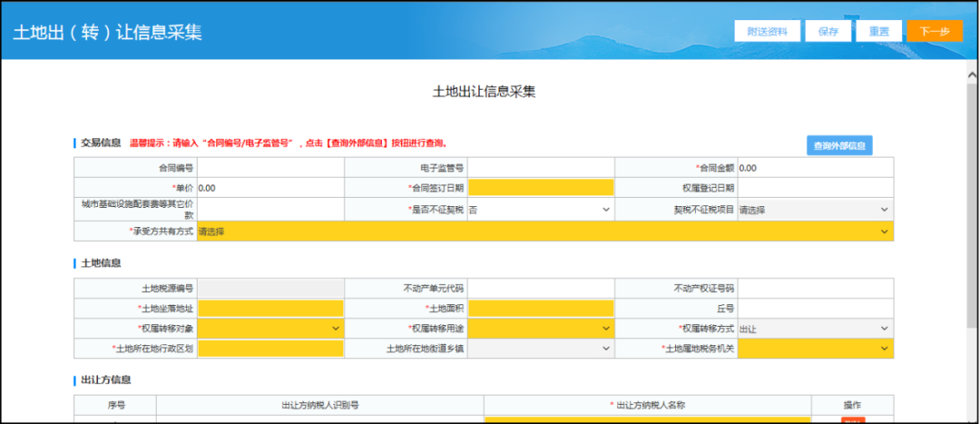Viewport: 980px width, 424px height.
Task: Open the 权属转移用途 dropdown
Action: coord(541,328)
